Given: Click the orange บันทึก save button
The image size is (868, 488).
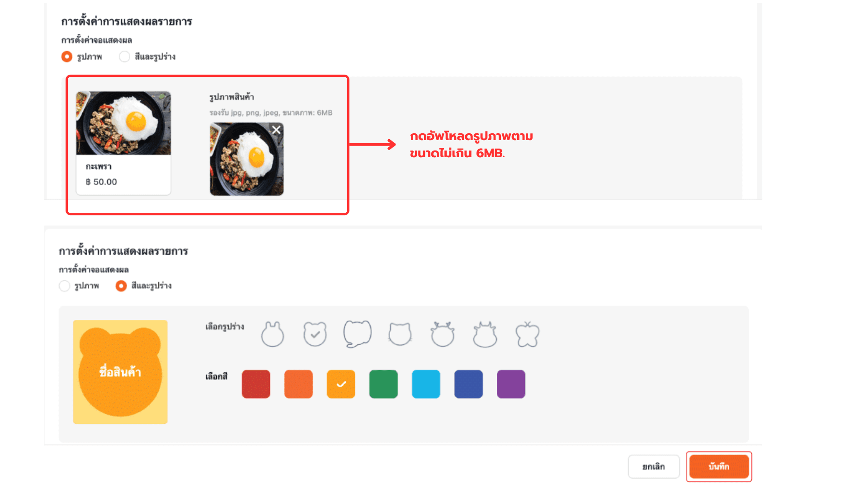Looking at the screenshot, I should point(719,467).
